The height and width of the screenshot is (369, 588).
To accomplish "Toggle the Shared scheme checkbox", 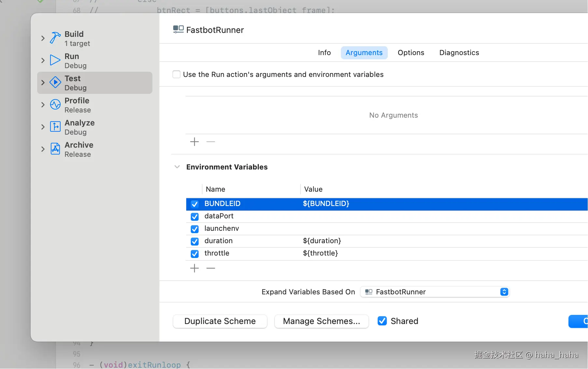I will [382, 321].
